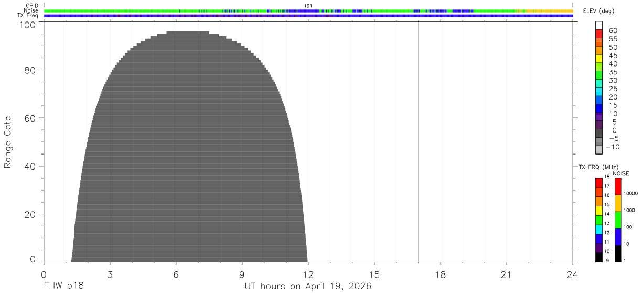Click the TX Freq color strip at top
This screenshot has width=644, height=297.
coord(308,16)
